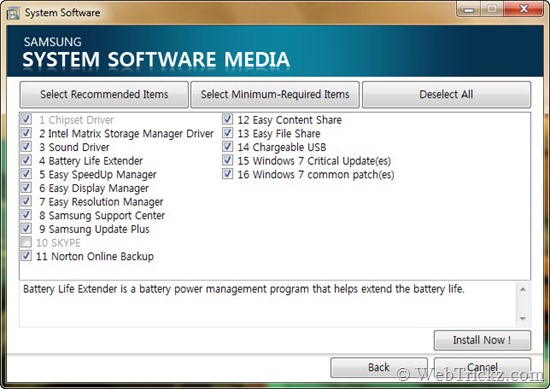Close the System Software window
Image resolution: width=550 pixels, height=389 pixels.
point(524,9)
